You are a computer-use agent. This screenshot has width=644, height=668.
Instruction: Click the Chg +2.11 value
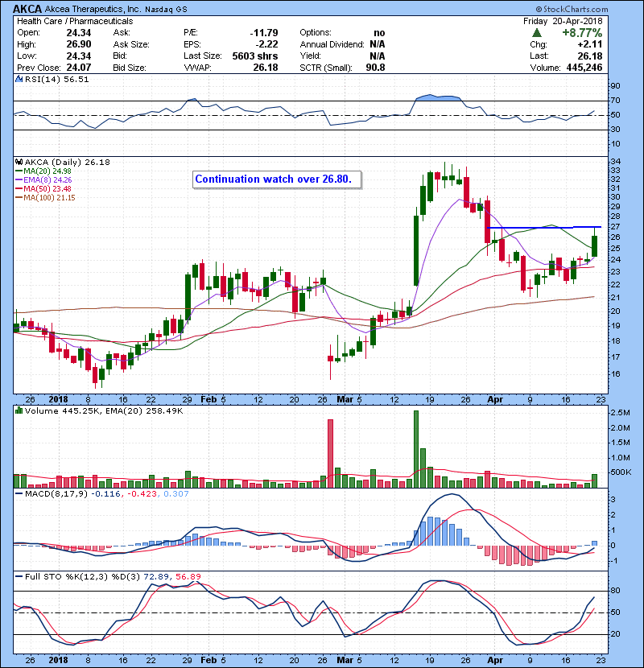tap(590, 44)
